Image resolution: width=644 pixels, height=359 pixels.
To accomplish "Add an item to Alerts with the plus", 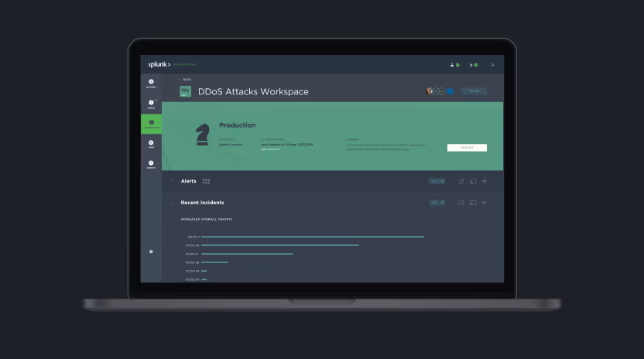I will tap(485, 181).
